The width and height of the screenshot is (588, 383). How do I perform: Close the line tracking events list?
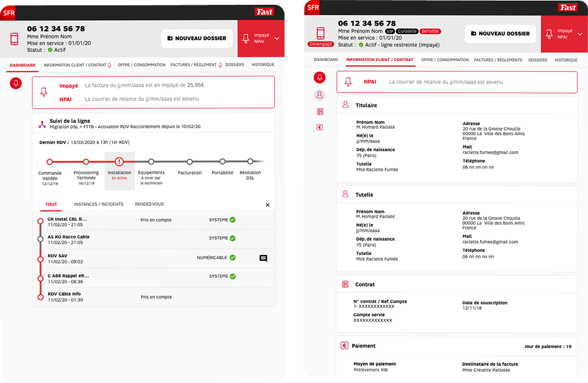(267, 205)
